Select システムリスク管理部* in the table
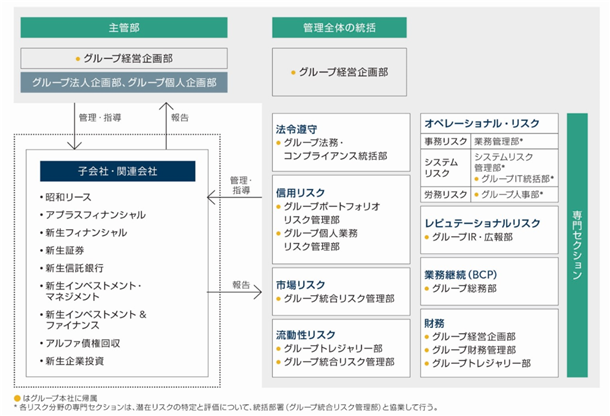This screenshot has width=610, height=416. point(503,162)
